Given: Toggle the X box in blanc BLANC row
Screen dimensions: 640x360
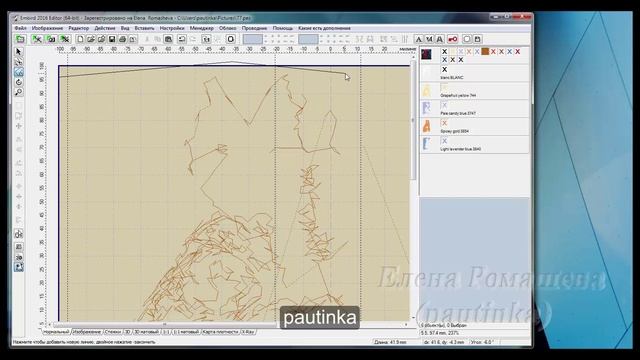Looking at the screenshot, I should 444,70.
